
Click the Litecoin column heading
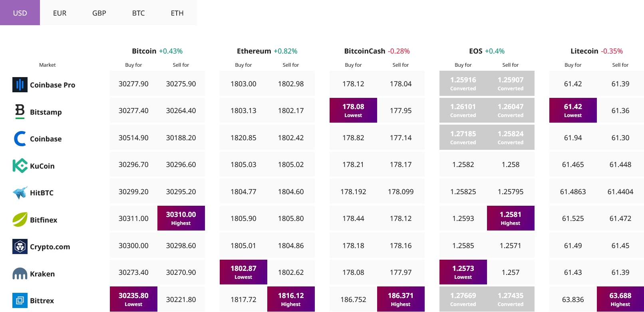point(584,51)
